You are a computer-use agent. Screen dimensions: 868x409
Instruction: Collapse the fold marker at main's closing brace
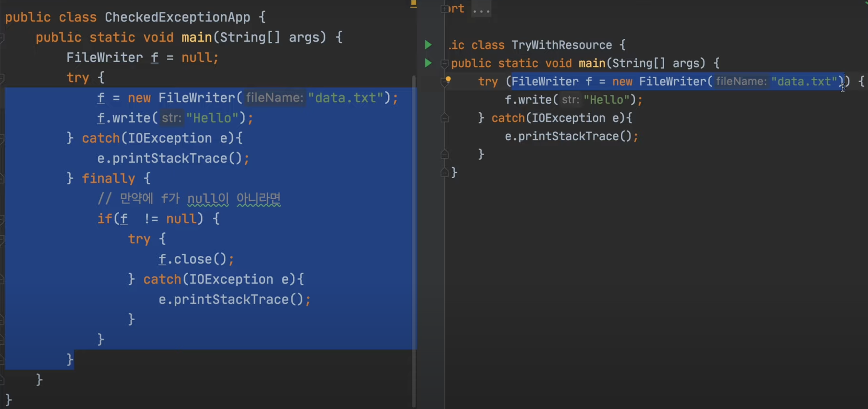pos(445,172)
